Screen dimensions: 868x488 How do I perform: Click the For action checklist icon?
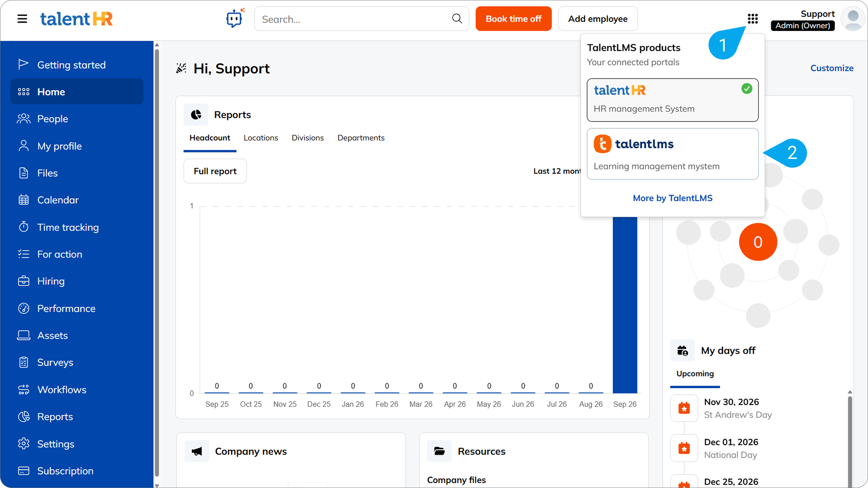pyautogui.click(x=24, y=254)
